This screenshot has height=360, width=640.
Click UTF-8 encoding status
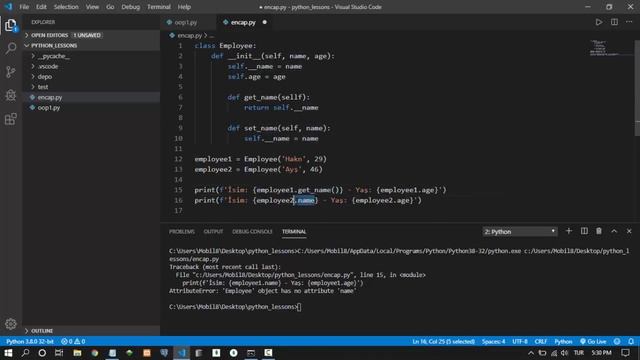pyautogui.click(x=520, y=341)
